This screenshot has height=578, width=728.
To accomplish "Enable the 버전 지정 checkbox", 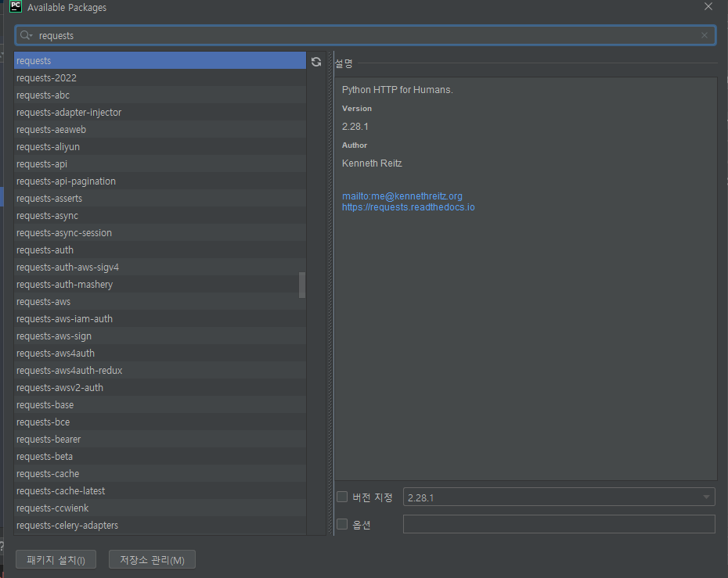I will [342, 497].
